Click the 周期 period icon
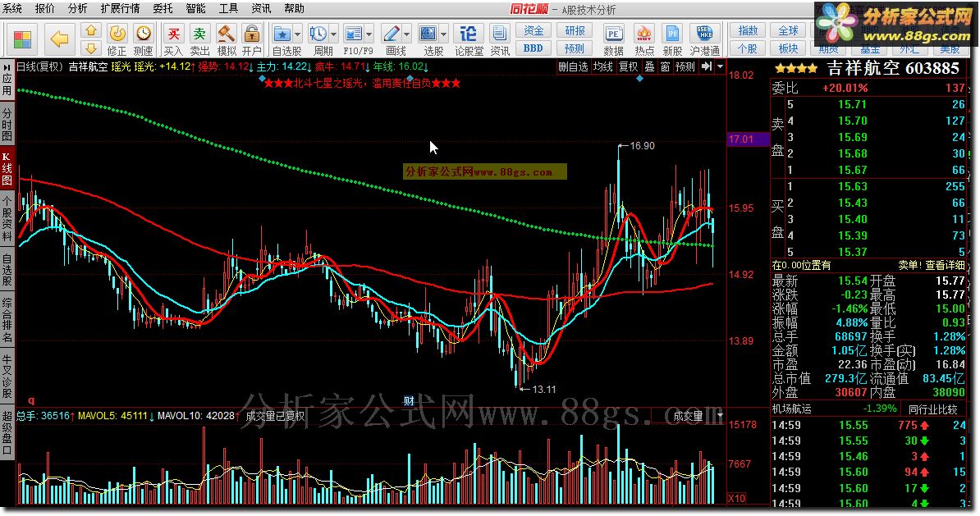The image size is (980, 516). click(x=318, y=33)
